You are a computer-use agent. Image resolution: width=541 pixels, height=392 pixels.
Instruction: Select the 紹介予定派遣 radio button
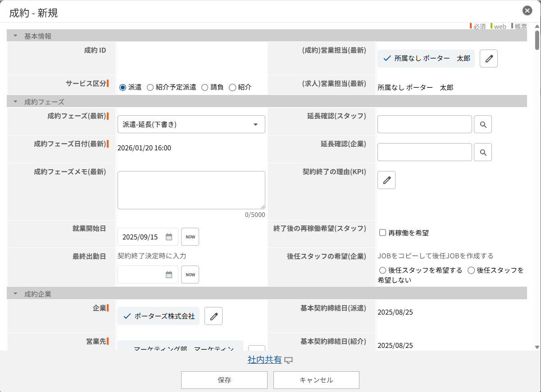click(x=150, y=87)
